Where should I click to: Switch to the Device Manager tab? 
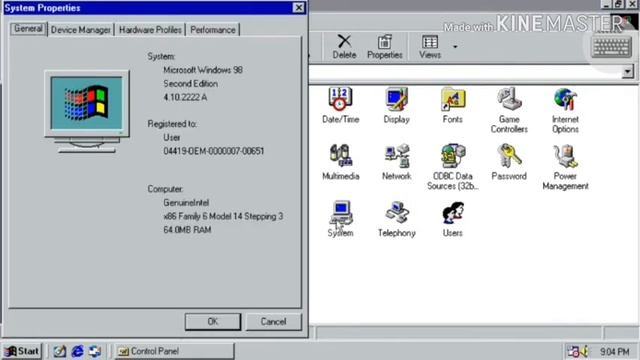(81, 30)
